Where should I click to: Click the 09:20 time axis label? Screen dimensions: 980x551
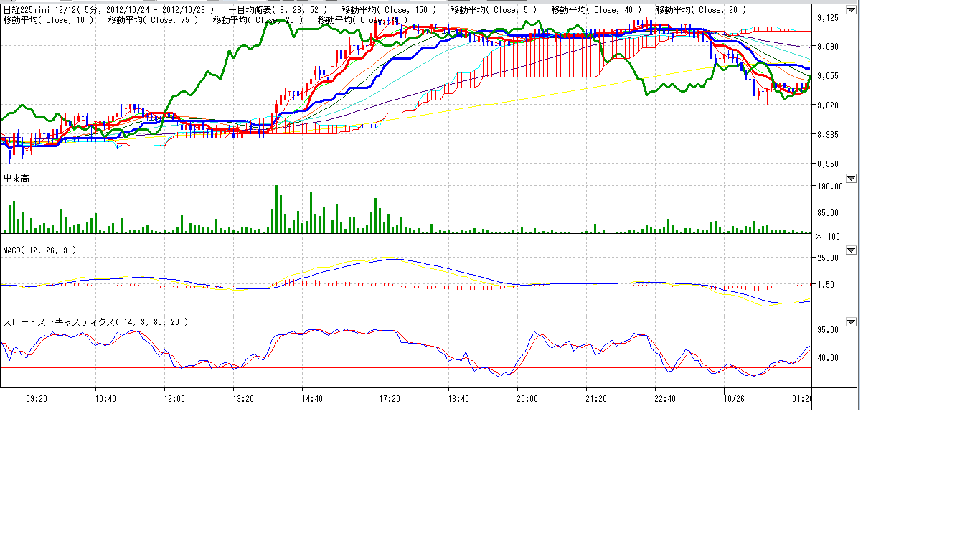(37, 399)
